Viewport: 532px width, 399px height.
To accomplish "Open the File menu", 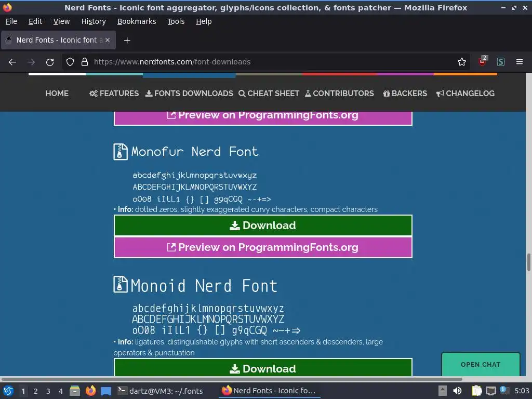I will [x=11, y=21].
